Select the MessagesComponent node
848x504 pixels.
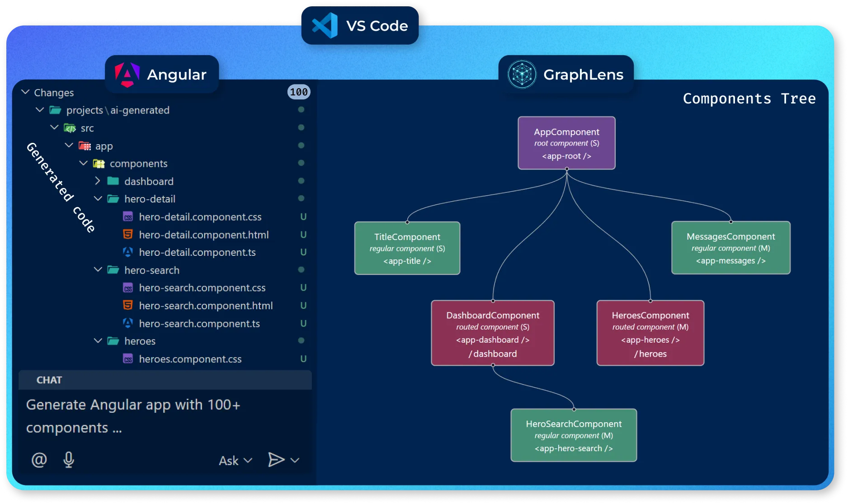(731, 248)
